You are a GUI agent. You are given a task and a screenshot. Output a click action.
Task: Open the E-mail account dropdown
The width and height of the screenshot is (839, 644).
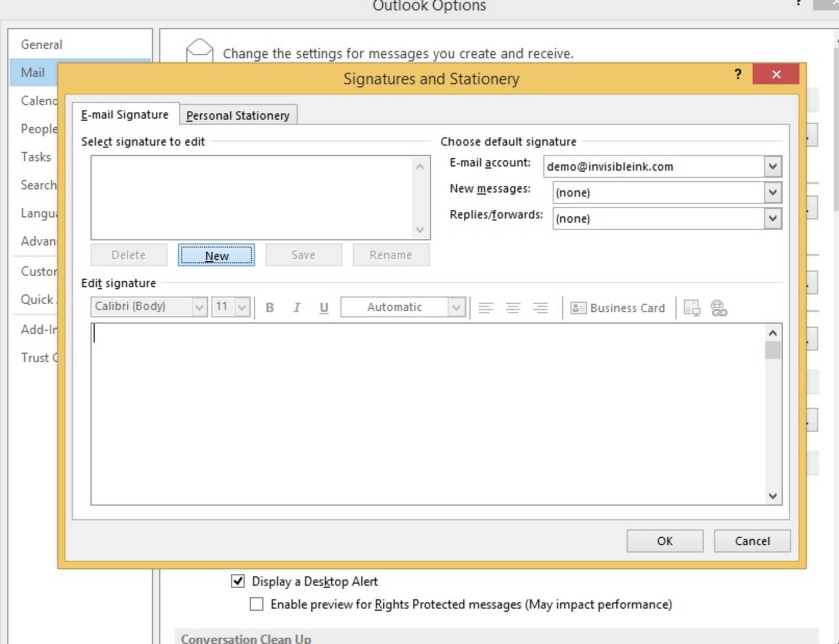point(772,166)
